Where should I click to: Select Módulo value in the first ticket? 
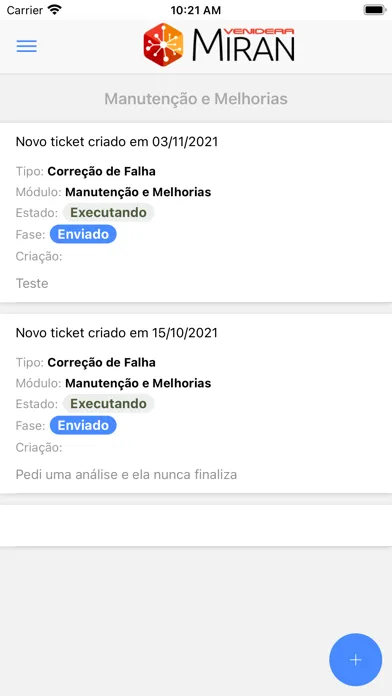[138, 192]
